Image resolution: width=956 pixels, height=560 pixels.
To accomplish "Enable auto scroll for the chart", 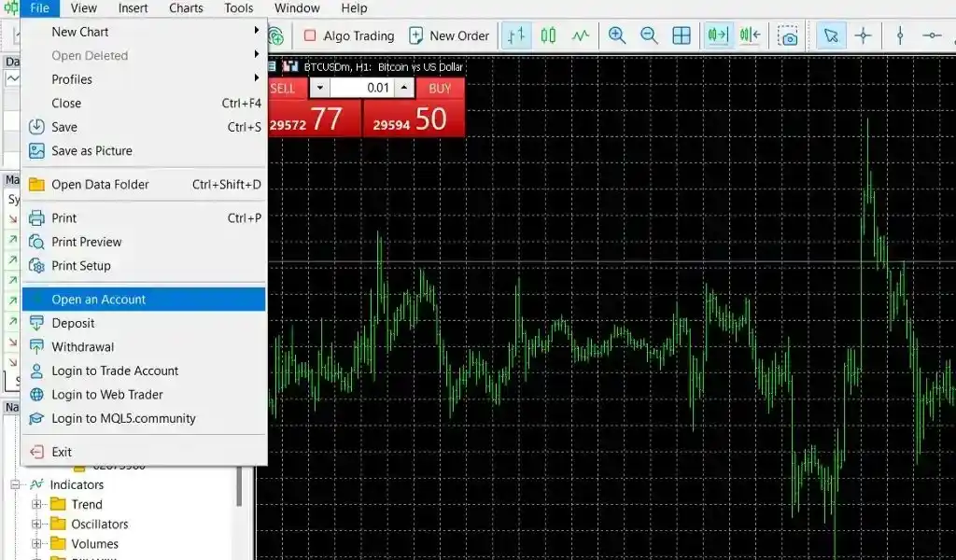I will 717,35.
